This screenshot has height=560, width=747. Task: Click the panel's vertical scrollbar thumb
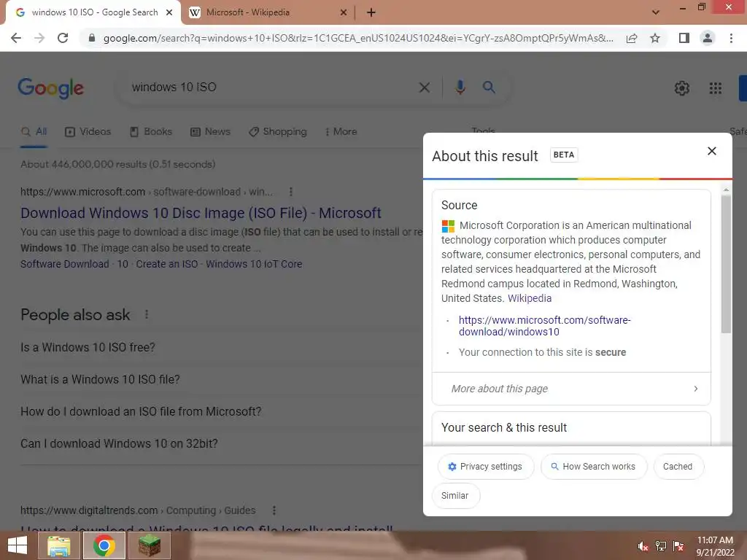coord(726,264)
